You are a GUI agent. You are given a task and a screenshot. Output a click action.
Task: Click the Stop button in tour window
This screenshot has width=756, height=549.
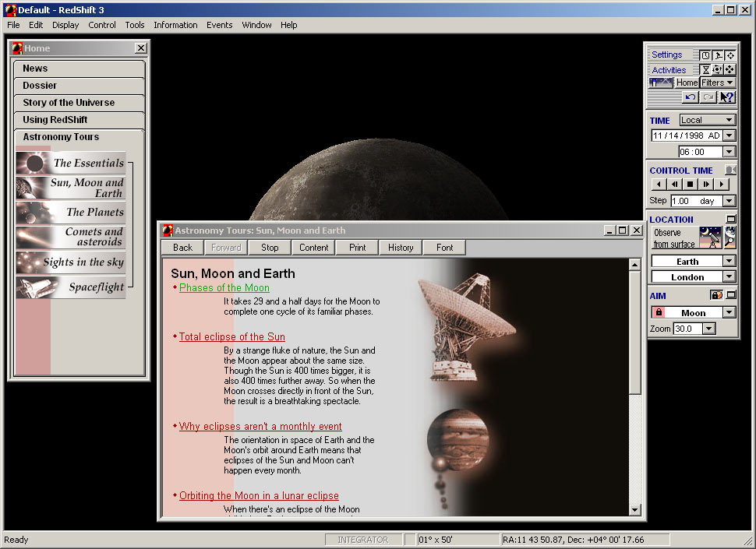270,248
